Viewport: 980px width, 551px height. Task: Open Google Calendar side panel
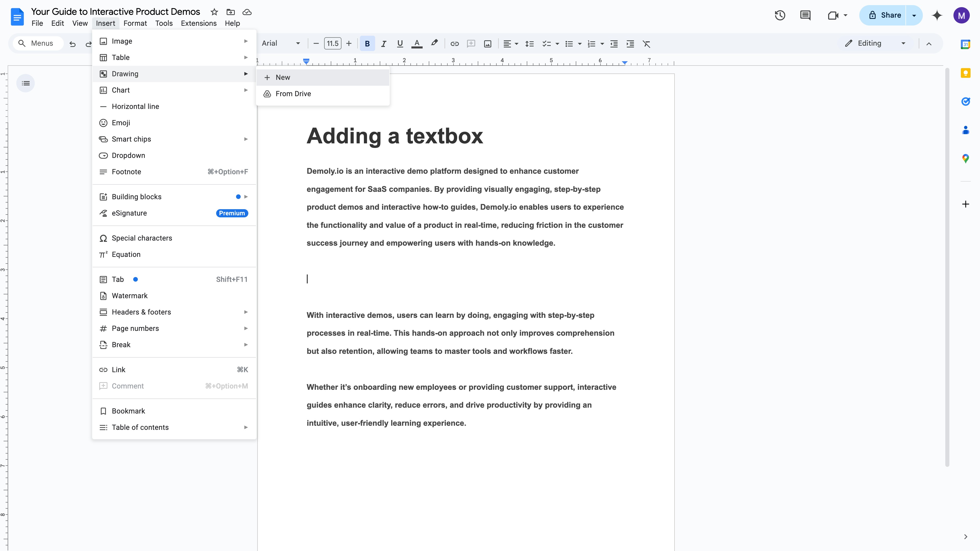pyautogui.click(x=965, y=44)
